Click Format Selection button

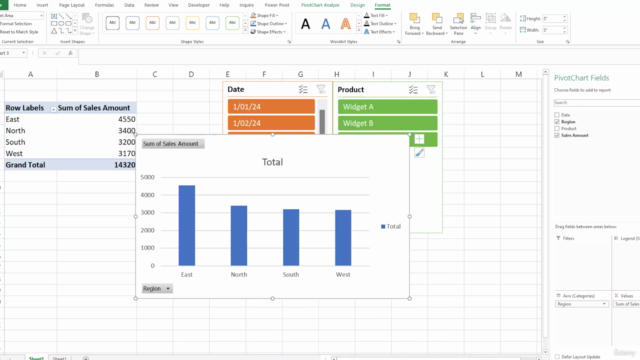point(16,24)
